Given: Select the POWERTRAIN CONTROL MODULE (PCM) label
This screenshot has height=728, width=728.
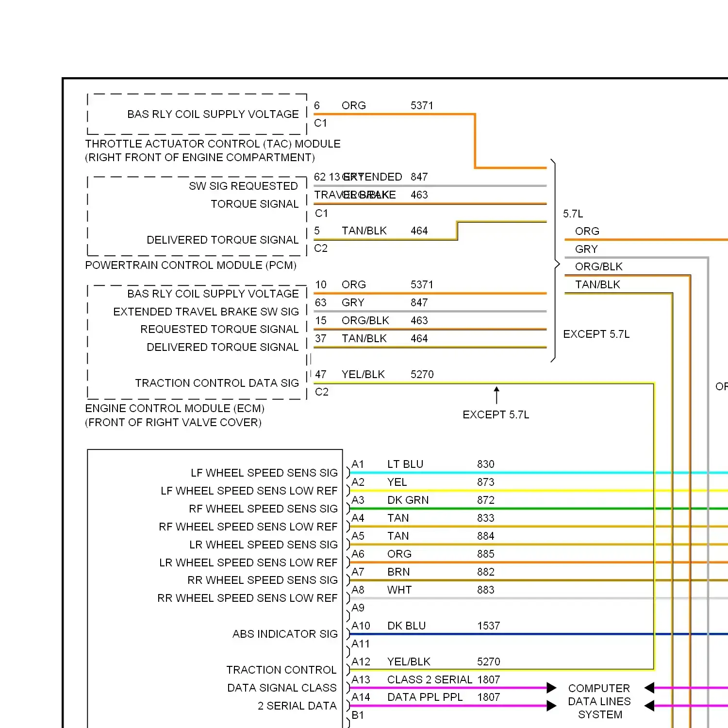Looking at the screenshot, I should click(191, 265).
